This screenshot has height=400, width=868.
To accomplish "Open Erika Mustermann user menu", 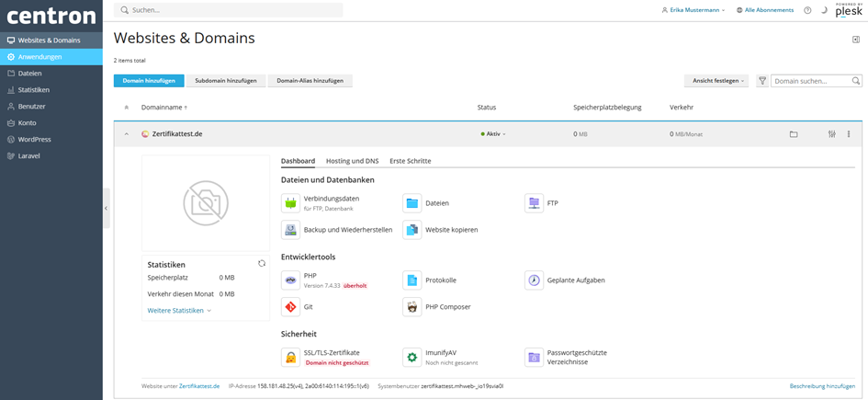I will (x=693, y=10).
